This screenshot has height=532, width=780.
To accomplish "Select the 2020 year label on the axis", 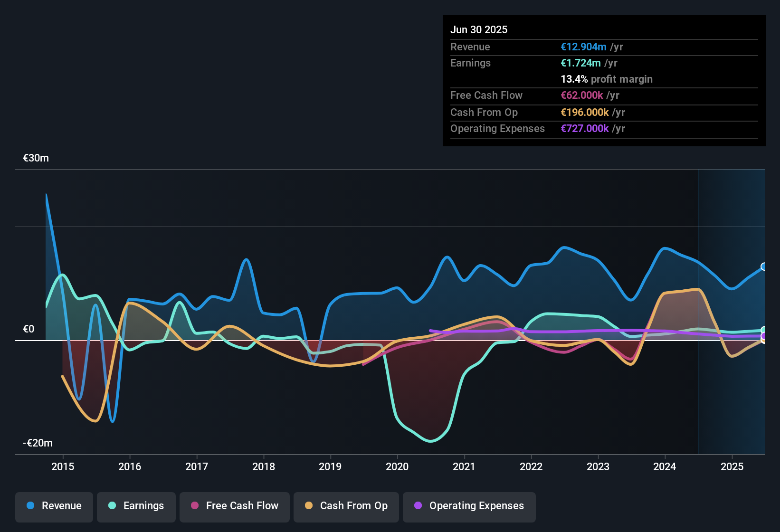I will tap(398, 467).
